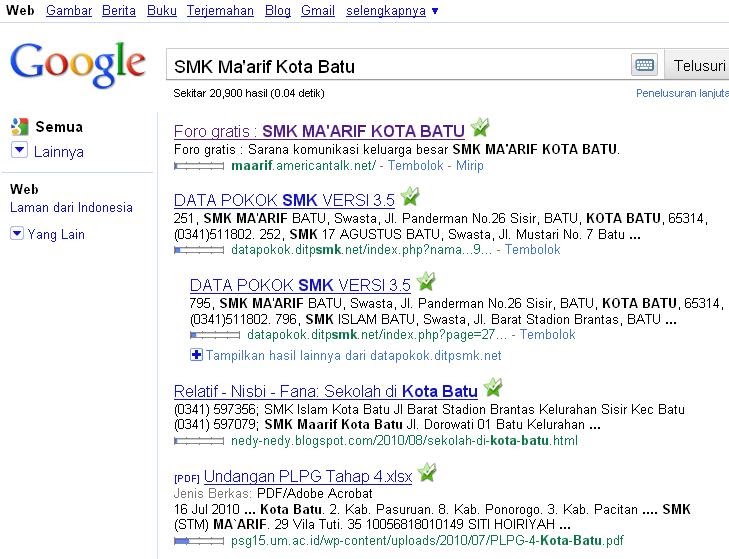Click the [PDF] tag before Undangan PLPG

186,478
